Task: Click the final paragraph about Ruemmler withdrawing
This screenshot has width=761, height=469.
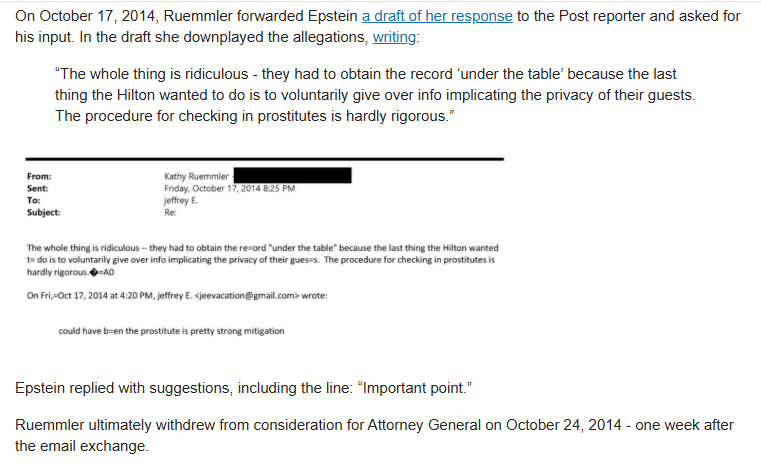Action: point(374,435)
